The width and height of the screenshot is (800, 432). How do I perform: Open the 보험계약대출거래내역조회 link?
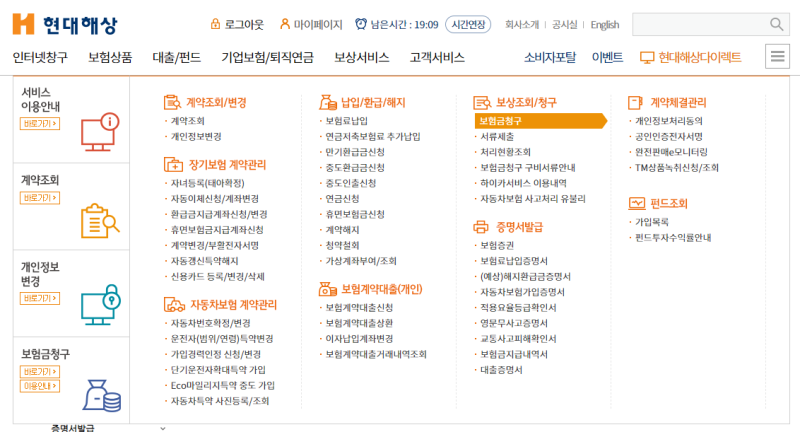coord(376,354)
